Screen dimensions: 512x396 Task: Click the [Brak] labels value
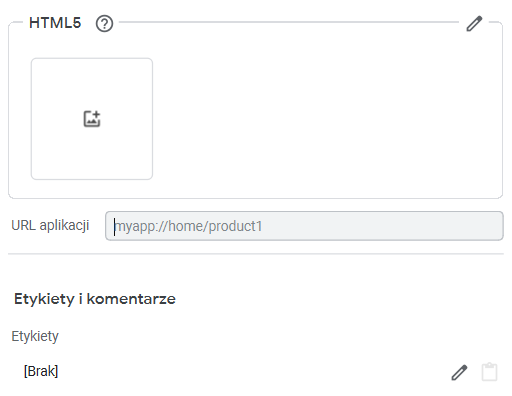point(41,371)
